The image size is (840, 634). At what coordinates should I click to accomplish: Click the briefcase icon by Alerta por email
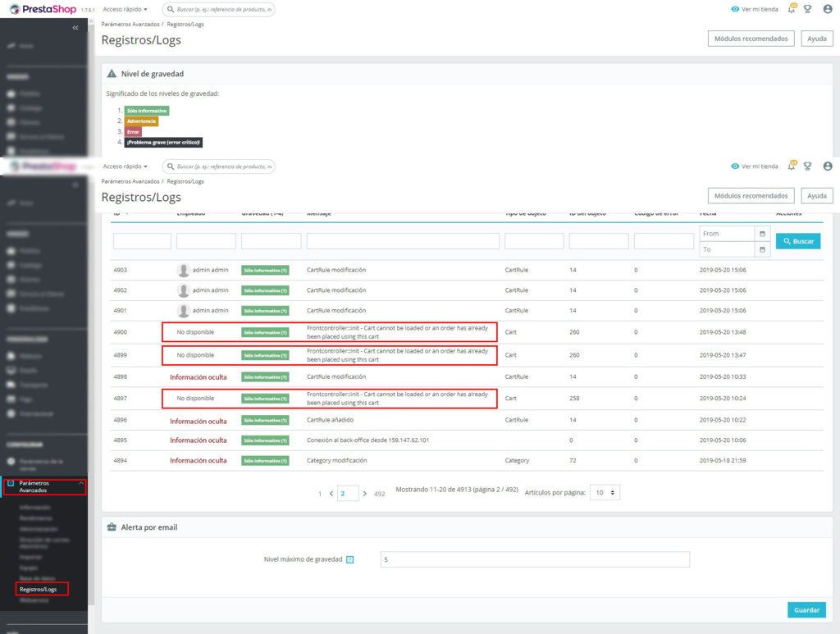pos(112,527)
